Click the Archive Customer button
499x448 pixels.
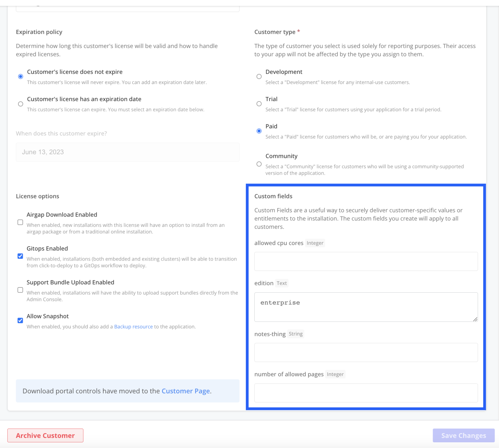tap(45, 435)
